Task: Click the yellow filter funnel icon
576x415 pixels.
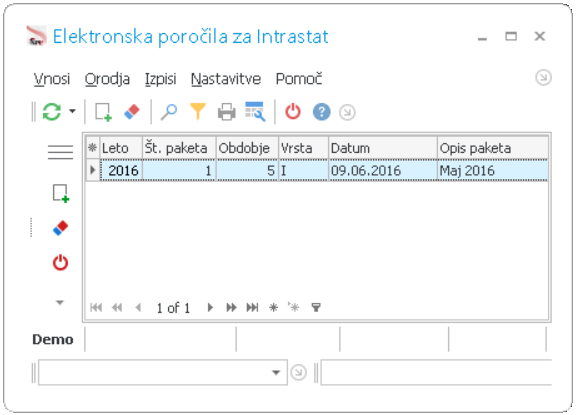Action: [x=198, y=111]
